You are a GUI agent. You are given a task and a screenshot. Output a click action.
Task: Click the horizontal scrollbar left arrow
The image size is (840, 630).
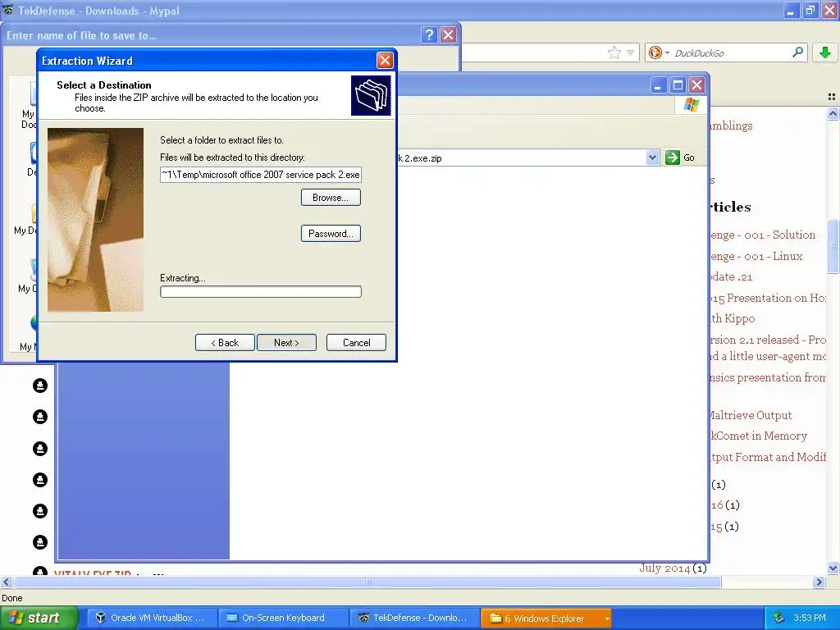pyautogui.click(x=6, y=582)
